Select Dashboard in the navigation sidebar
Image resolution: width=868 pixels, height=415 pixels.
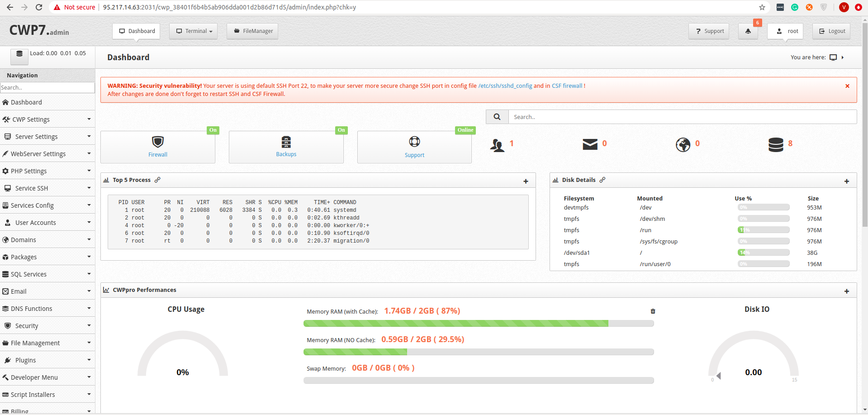pos(26,102)
